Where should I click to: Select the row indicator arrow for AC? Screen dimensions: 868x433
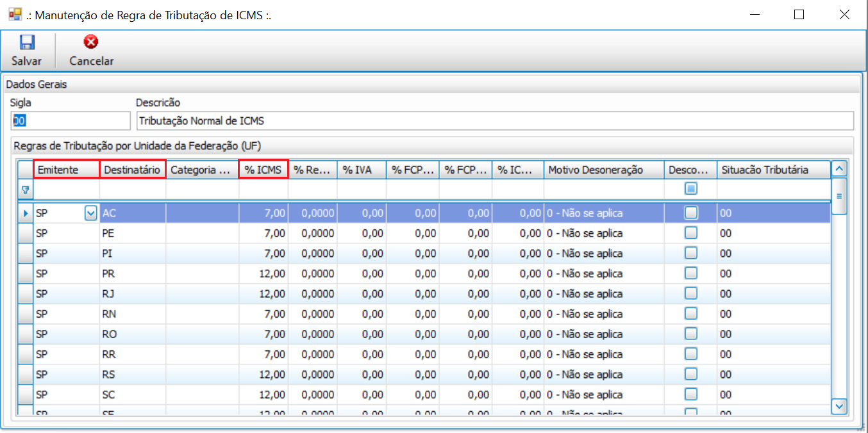click(26, 213)
